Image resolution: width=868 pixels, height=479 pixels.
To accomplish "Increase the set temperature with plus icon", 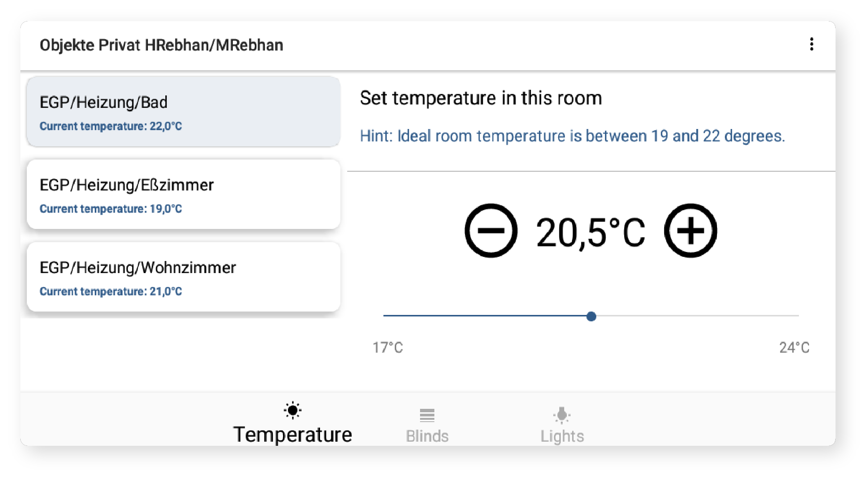I will coord(690,231).
